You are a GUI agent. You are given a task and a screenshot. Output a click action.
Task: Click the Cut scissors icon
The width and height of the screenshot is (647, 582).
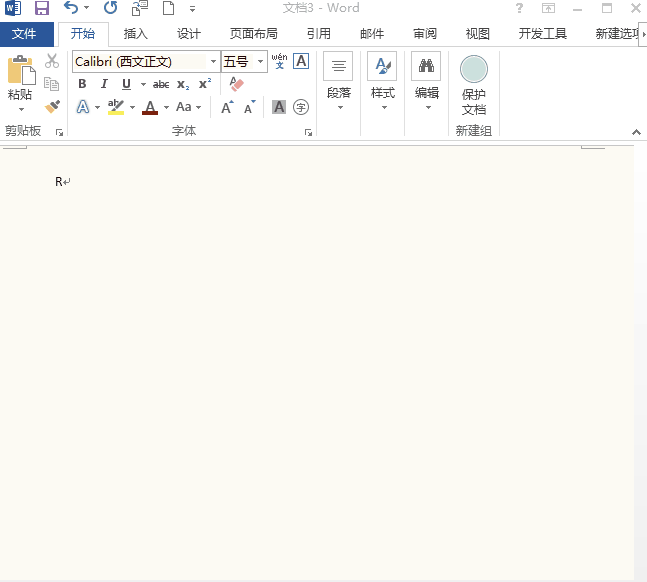pyautogui.click(x=52, y=62)
